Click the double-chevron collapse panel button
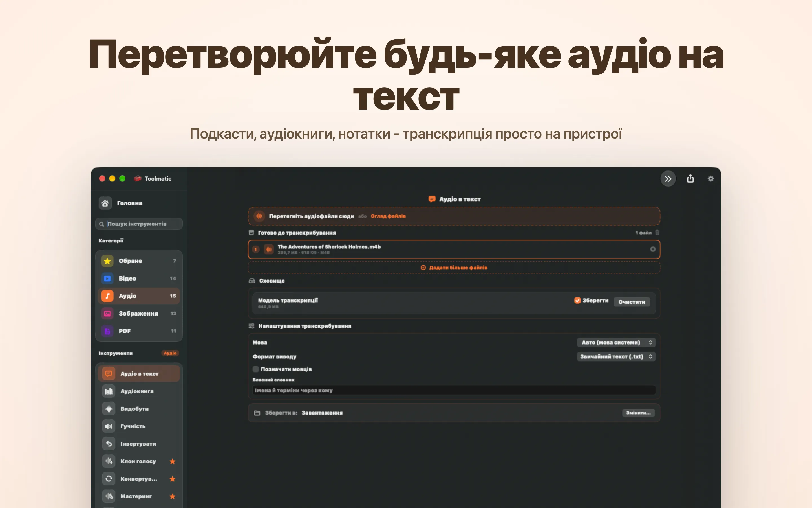812x508 pixels. [x=668, y=179]
